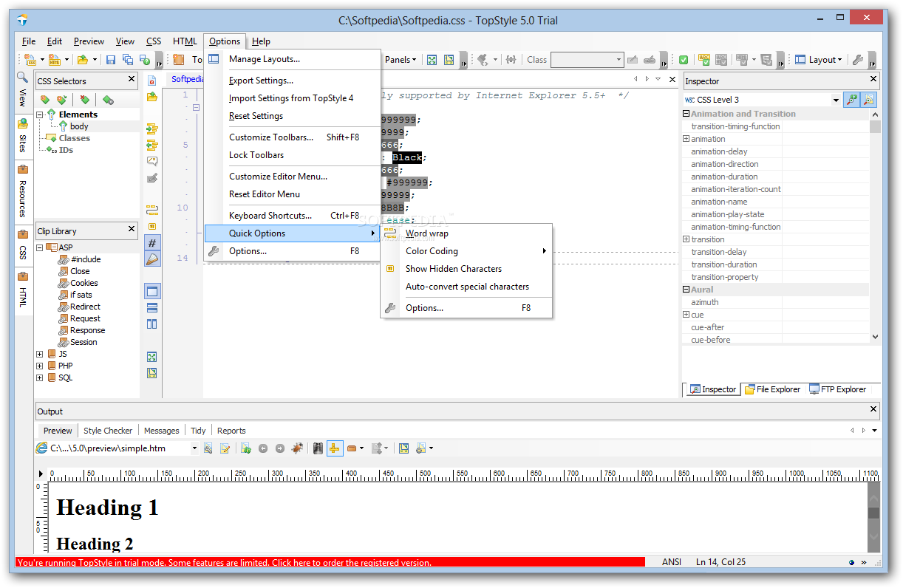Screen dimensions: 903x588
Task: Click the wrench options icon in main toolbar
Action: click(857, 60)
